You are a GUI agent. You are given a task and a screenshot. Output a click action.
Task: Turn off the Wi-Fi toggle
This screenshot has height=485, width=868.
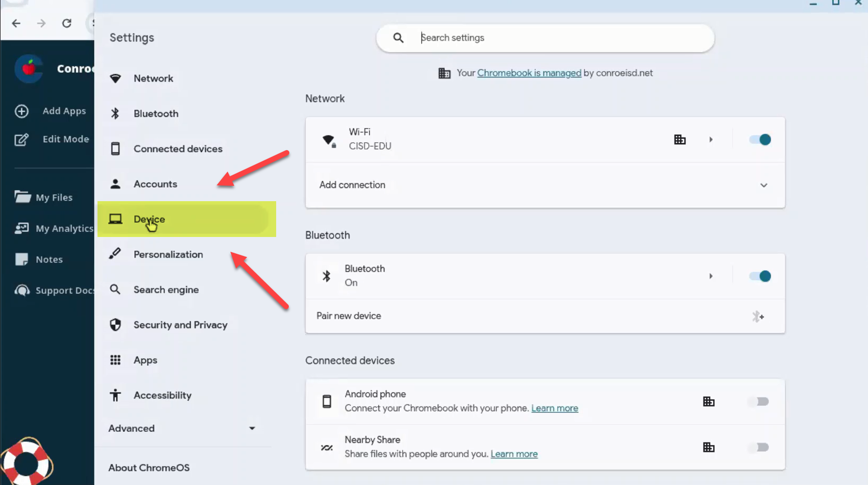pos(759,140)
